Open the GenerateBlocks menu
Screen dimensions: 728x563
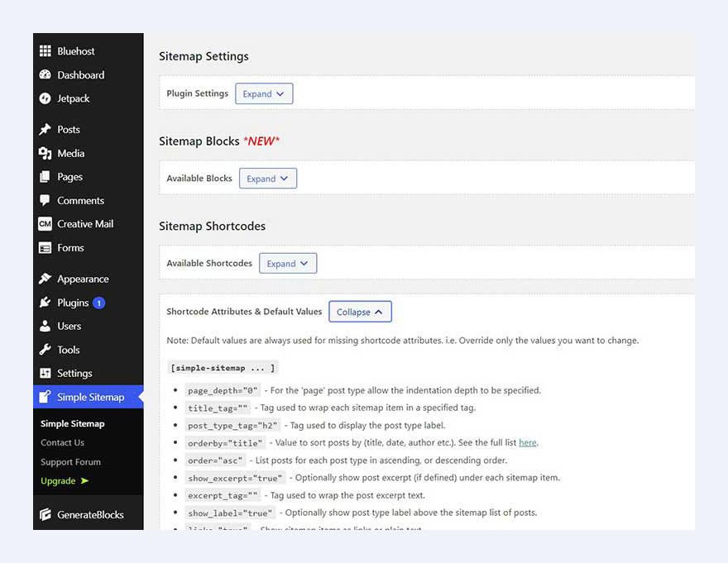(89, 514)
